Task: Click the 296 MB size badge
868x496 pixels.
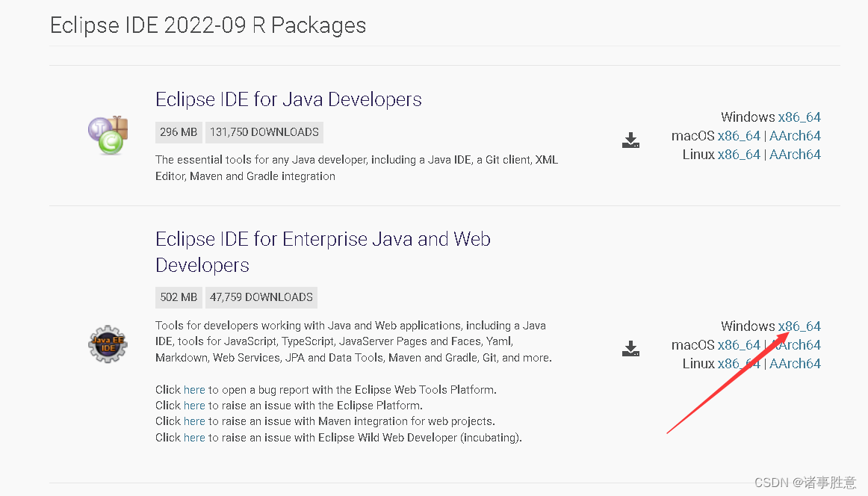Action: (179, 132)
